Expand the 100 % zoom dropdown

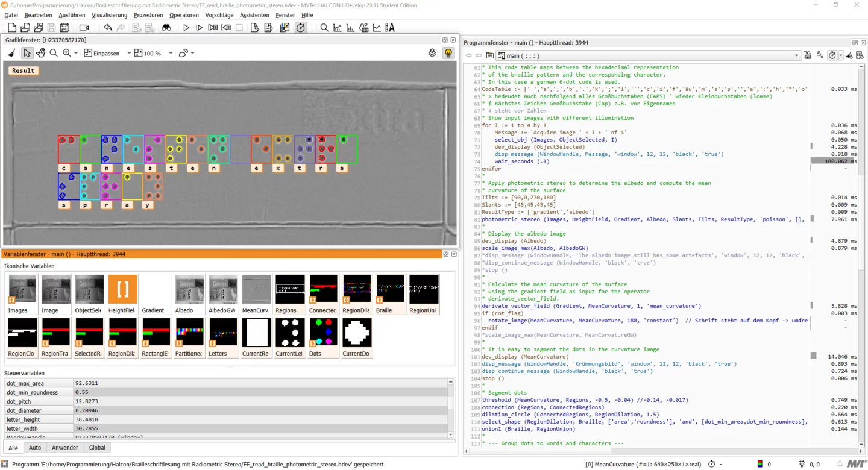[171, 53]
